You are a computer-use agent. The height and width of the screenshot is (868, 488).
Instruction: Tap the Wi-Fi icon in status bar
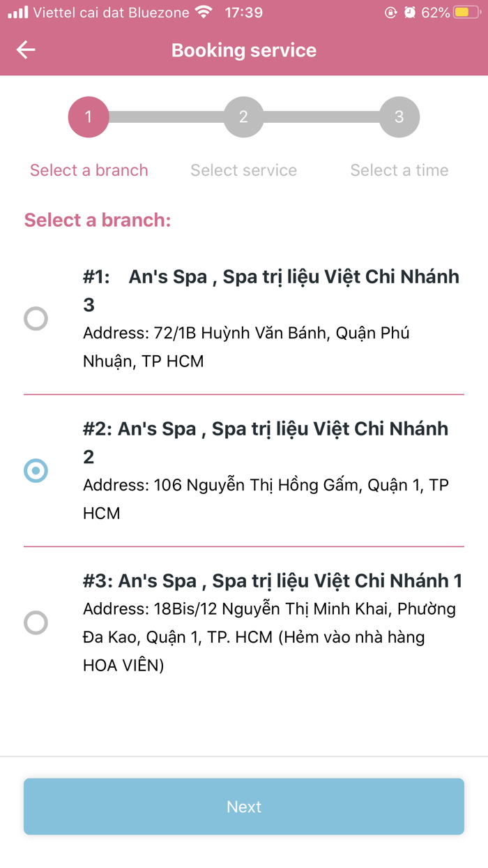click(202, 11)
